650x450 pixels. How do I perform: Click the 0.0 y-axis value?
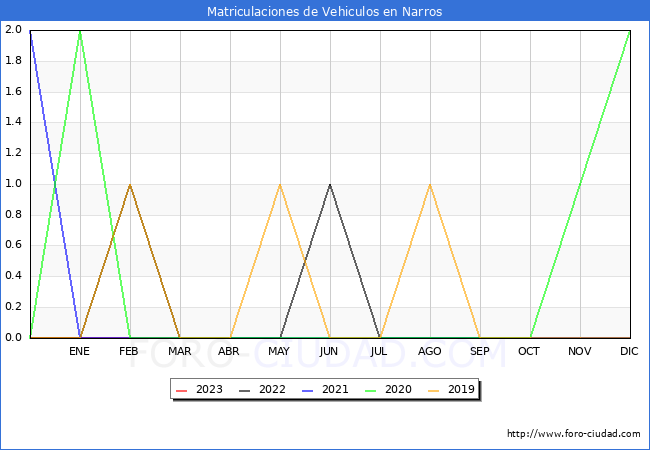(x=13, y=337)
